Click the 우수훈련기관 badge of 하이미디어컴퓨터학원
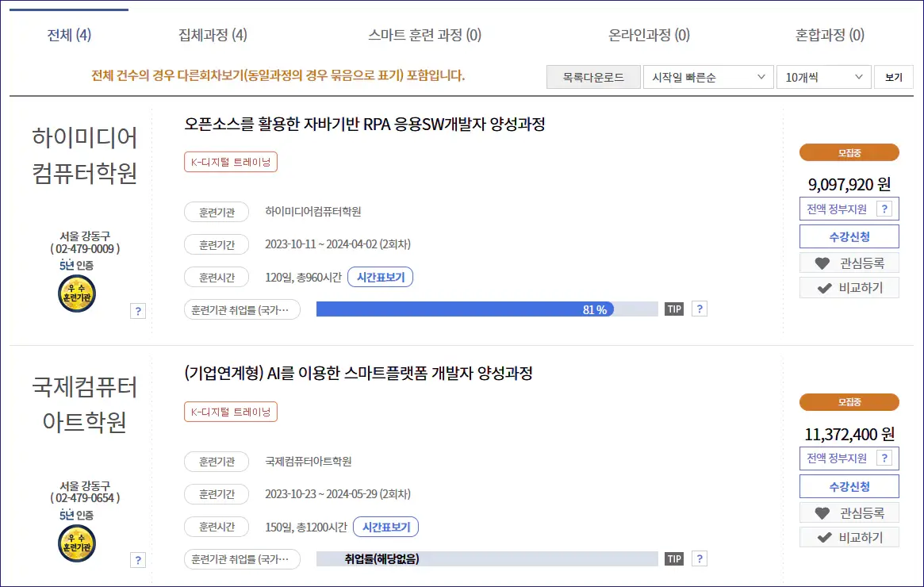924x587 pixels. coord(76,293)
